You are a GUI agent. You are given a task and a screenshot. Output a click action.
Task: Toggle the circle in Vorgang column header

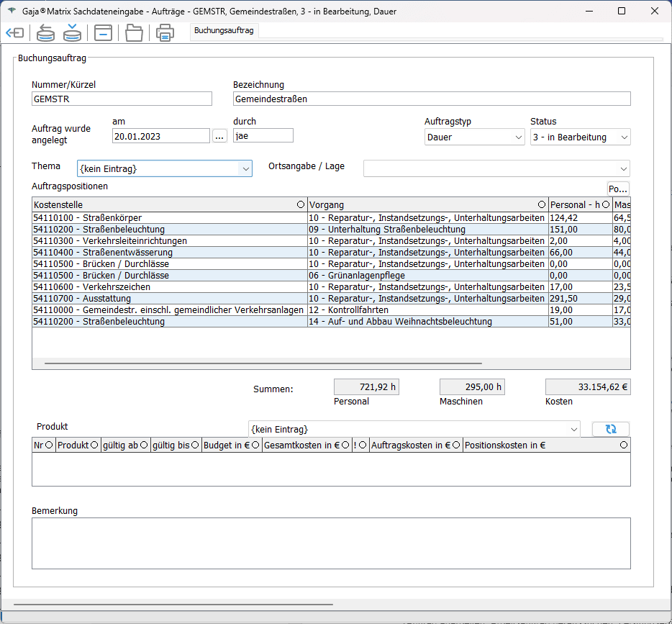pyautogui.click(x=541, y=204)
